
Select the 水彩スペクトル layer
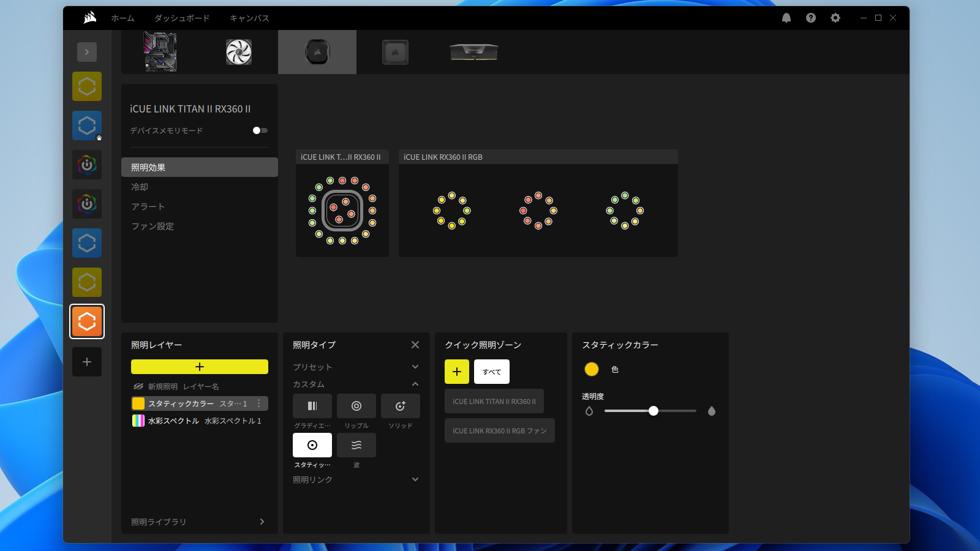click(200, 421)
